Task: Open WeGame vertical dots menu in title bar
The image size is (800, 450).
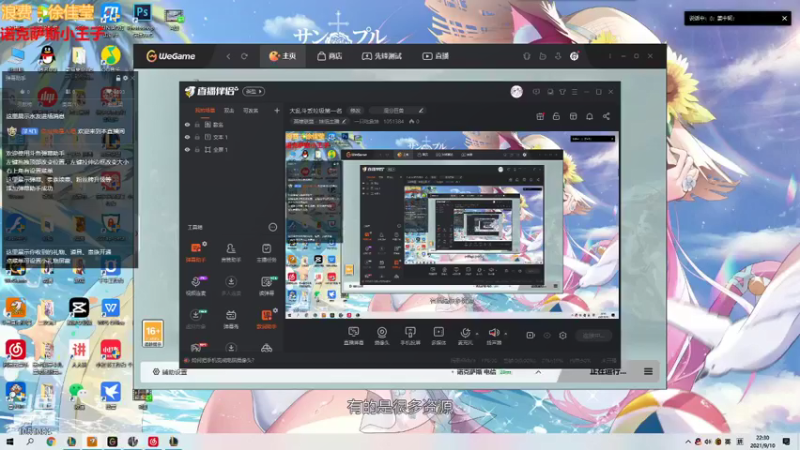Action: click(x=610, y=56)
